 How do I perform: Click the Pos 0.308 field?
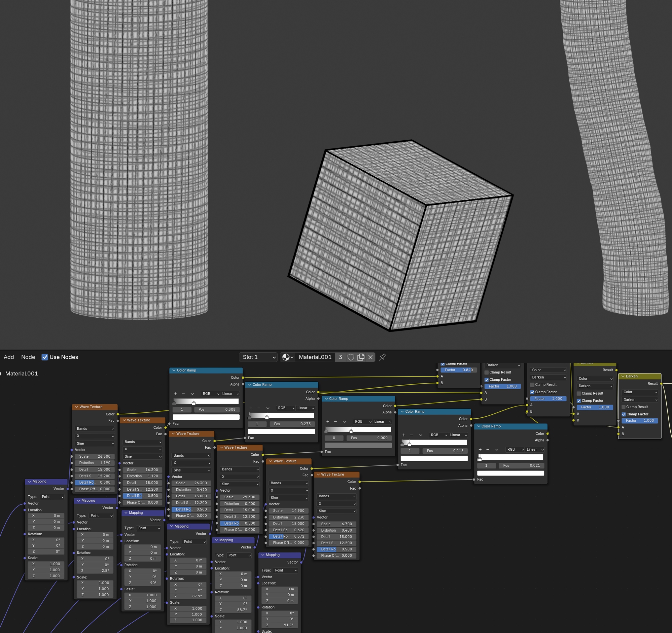217,409
